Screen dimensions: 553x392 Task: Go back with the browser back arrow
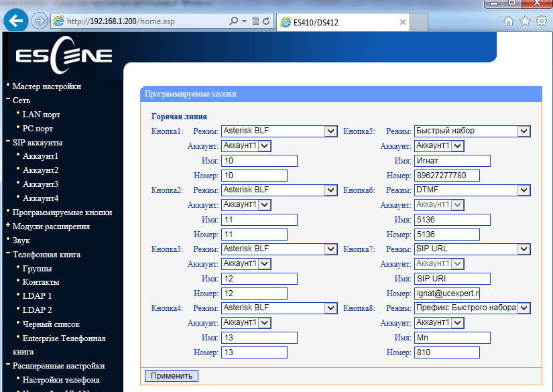click(x=16, y=21)
